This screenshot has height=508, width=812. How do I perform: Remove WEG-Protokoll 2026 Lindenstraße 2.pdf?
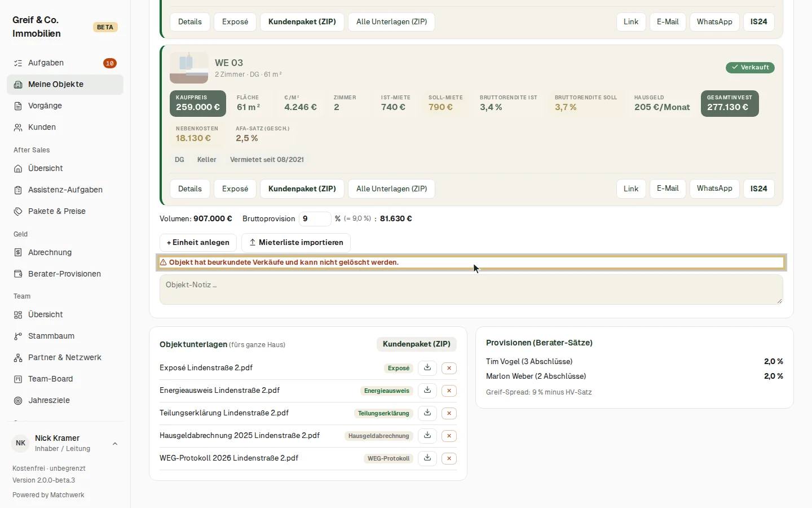tap(449, 458)
